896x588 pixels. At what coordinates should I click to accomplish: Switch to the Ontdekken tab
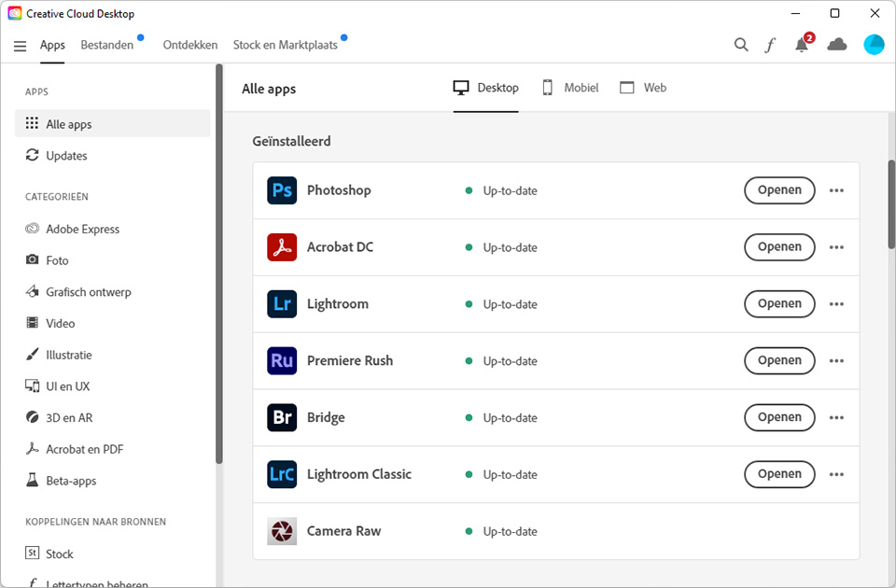click(190, 45)
